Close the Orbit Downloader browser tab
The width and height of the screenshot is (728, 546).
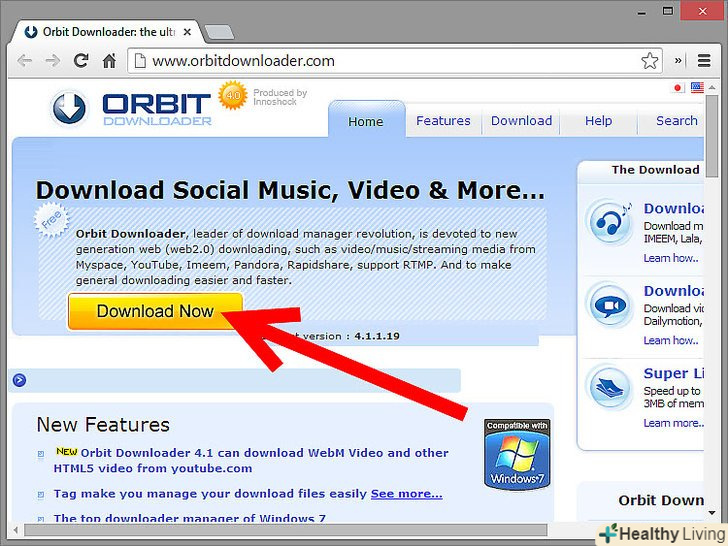[187, 32]
